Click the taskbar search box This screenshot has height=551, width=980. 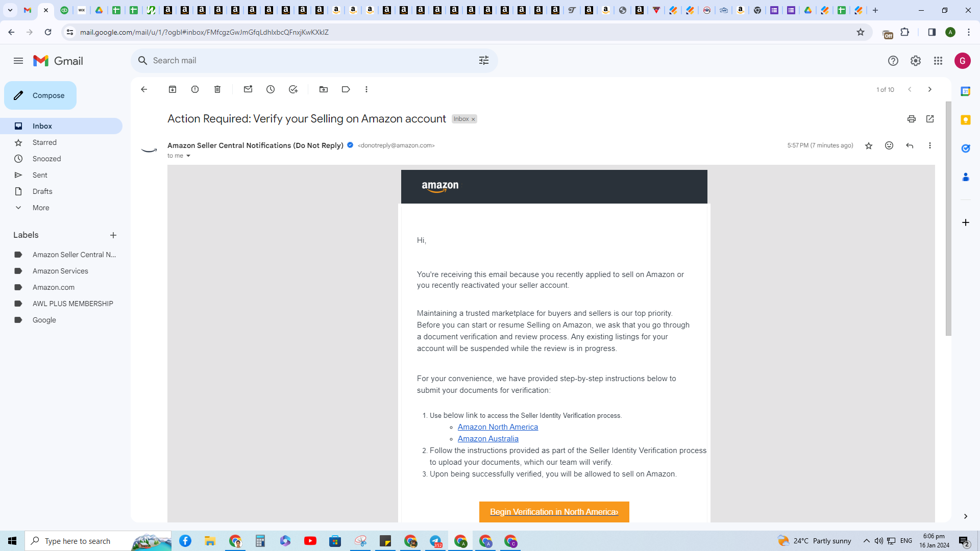[98, 541]
